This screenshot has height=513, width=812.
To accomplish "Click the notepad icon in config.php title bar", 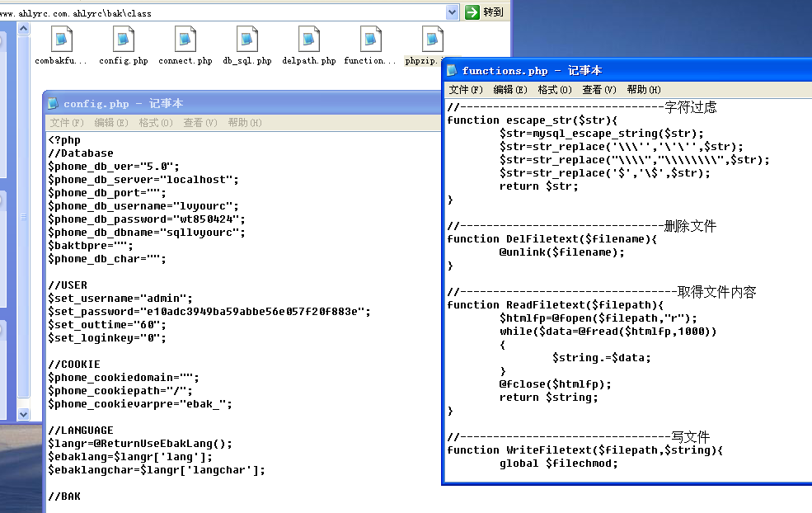I will pos(53,103).
